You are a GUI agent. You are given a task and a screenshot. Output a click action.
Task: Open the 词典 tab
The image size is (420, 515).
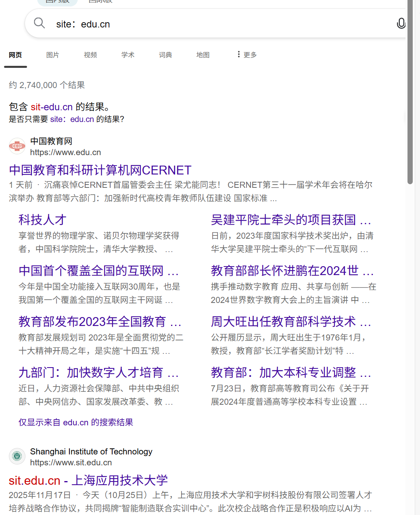165,55
